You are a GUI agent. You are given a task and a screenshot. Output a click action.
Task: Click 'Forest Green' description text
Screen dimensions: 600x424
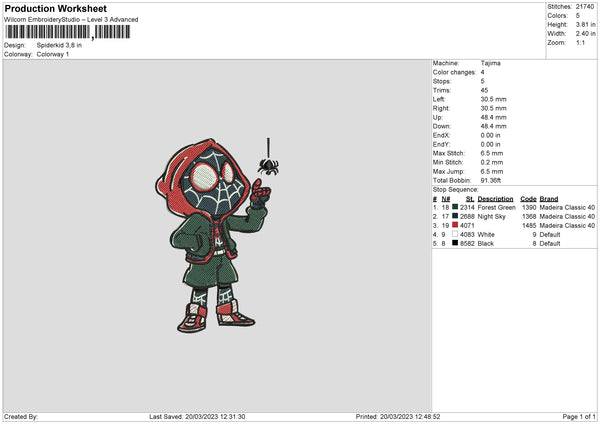497,207
